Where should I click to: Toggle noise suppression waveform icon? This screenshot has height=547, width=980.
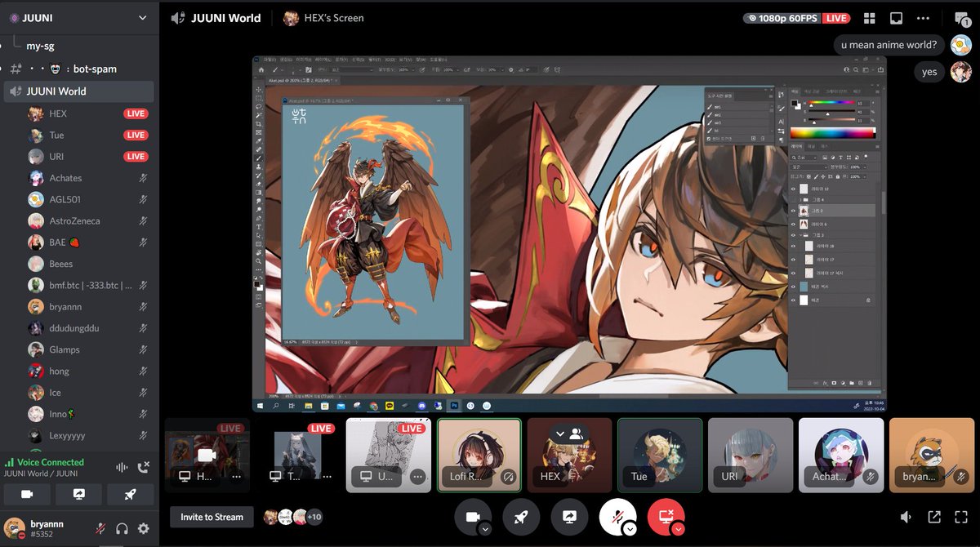[122, 467]
